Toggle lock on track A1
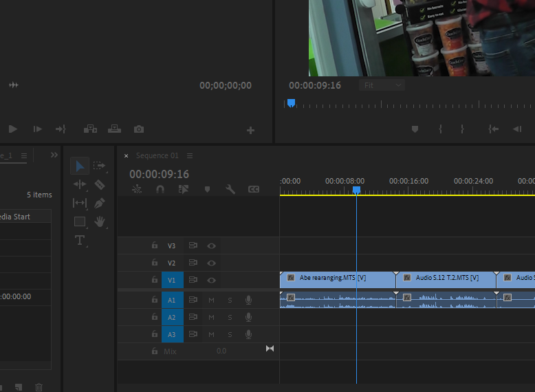The image size is (535, 392). click(x=155, y=299)
